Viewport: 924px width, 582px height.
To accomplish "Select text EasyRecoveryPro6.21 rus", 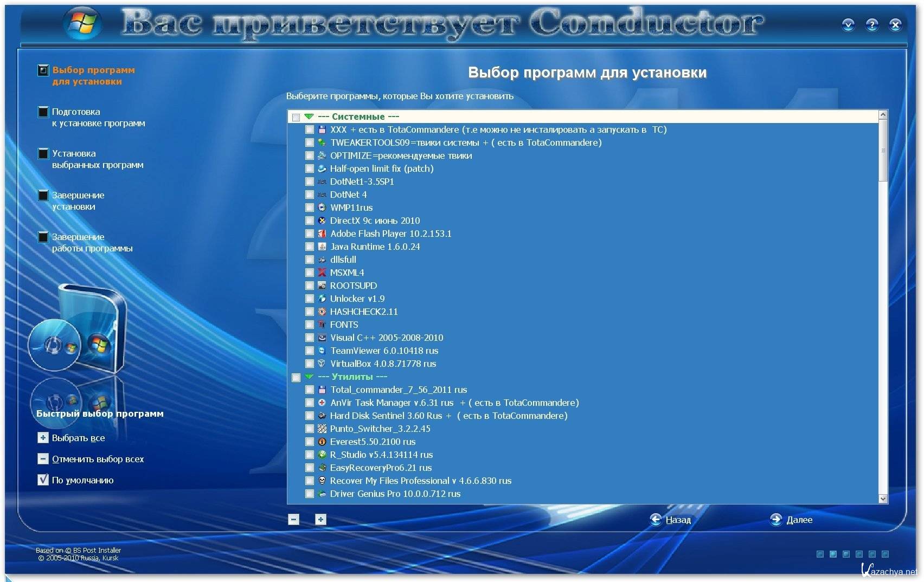I will pos(381,468).
